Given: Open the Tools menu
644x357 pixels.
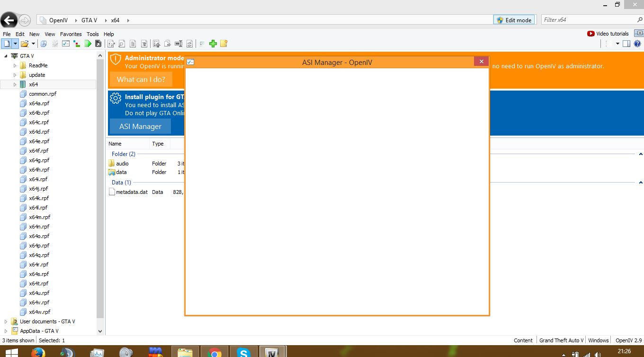Looking at the screenshot, I should click(x=93, y=34).
